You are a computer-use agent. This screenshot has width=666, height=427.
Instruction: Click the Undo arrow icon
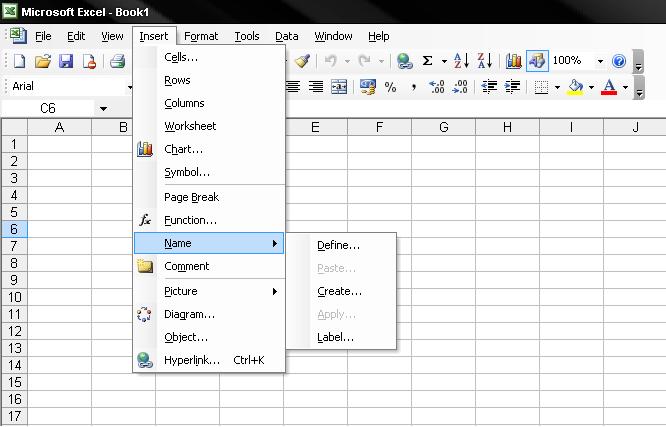(x=330, y=61)
